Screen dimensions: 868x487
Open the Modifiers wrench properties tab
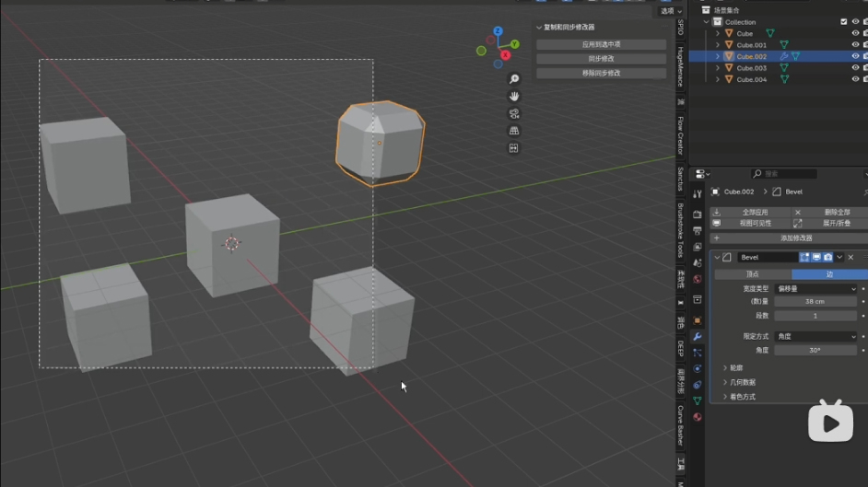point(697,336)
